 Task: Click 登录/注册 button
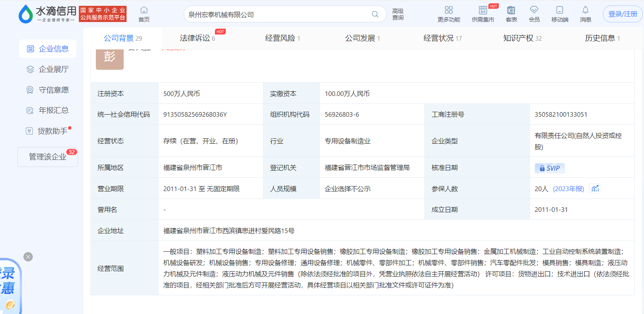(x=622, y=14)
